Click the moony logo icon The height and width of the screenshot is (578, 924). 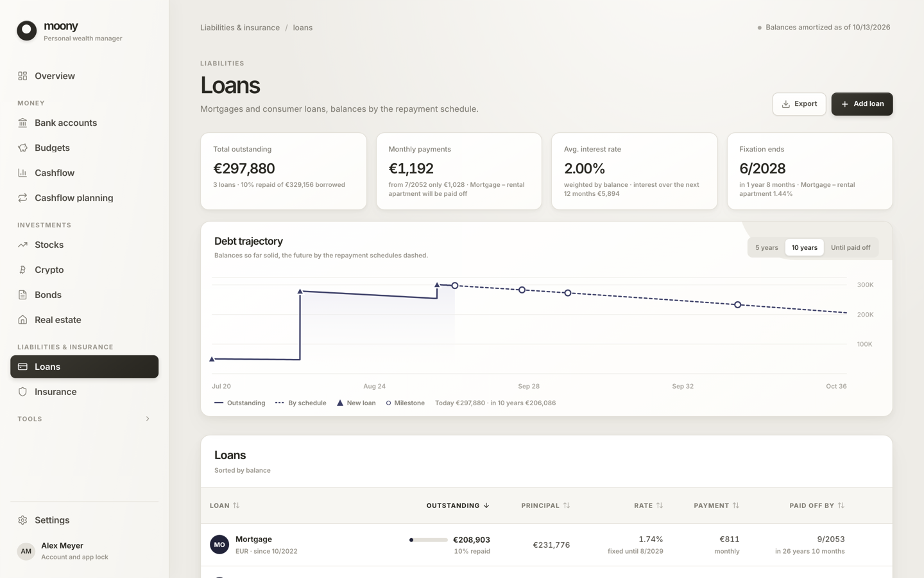tap(27, 30)
